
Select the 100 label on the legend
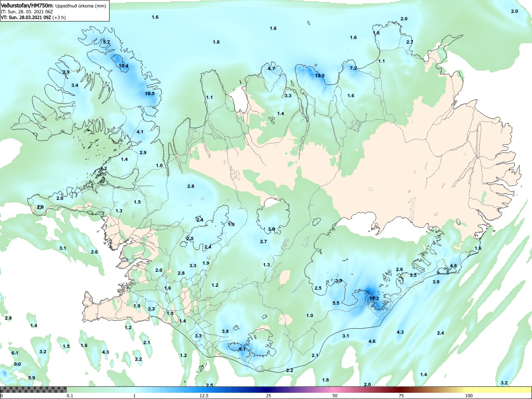pos(469,396)
